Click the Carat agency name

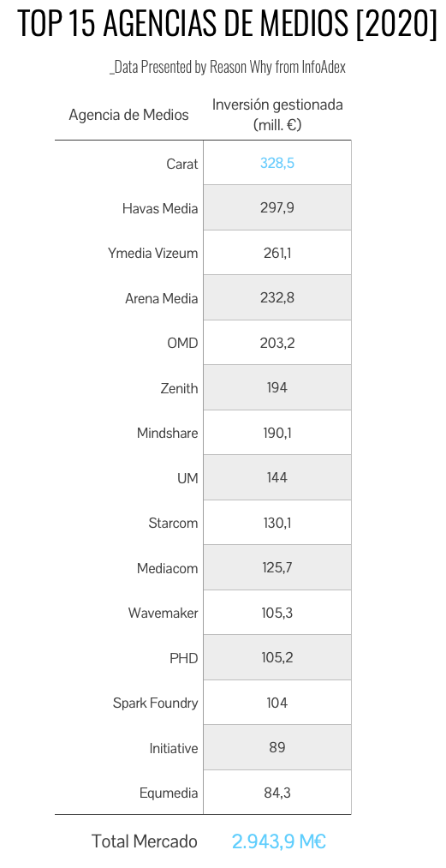click(182, 164)
